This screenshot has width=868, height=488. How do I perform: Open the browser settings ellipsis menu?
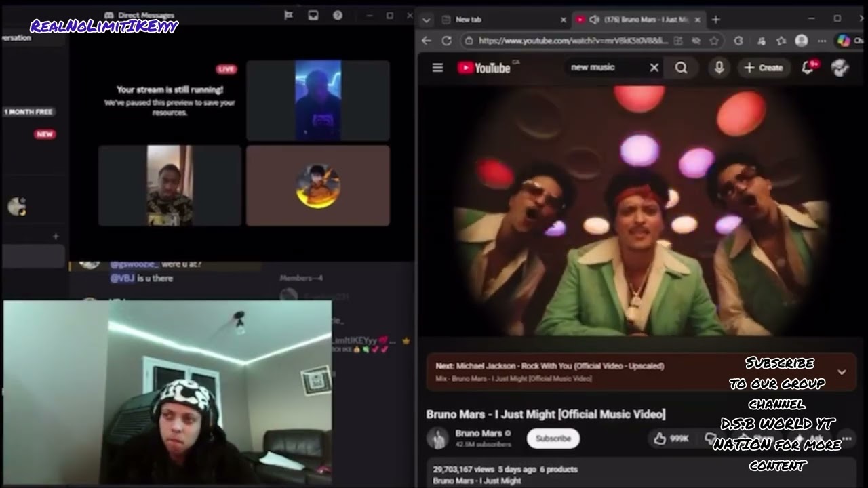pyautogui.click(x=822, y=41)
